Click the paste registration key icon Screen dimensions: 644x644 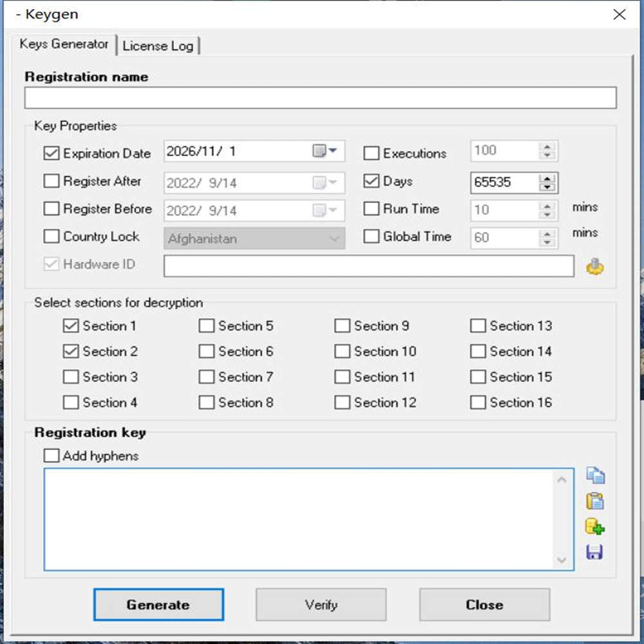click(x=595, y=501)
